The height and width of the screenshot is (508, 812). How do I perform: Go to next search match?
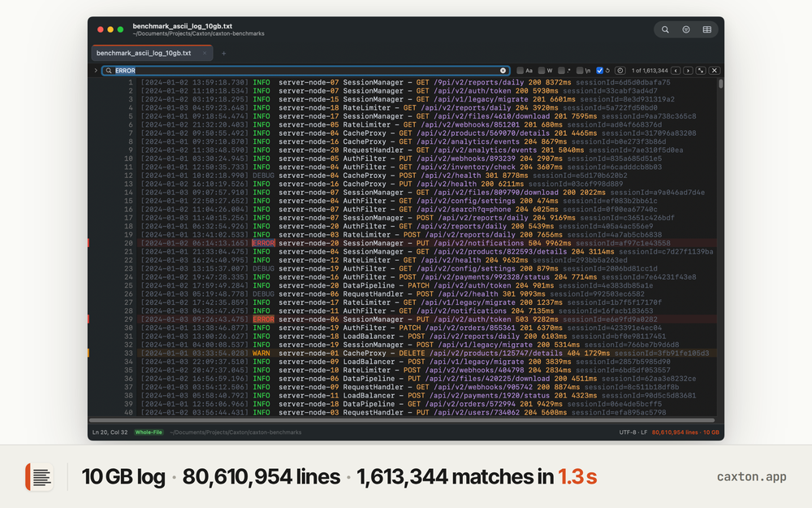[x=688, y=71]
